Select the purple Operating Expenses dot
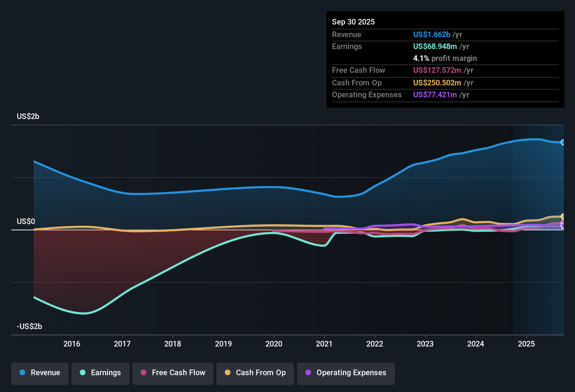 [x=308, y=373]
